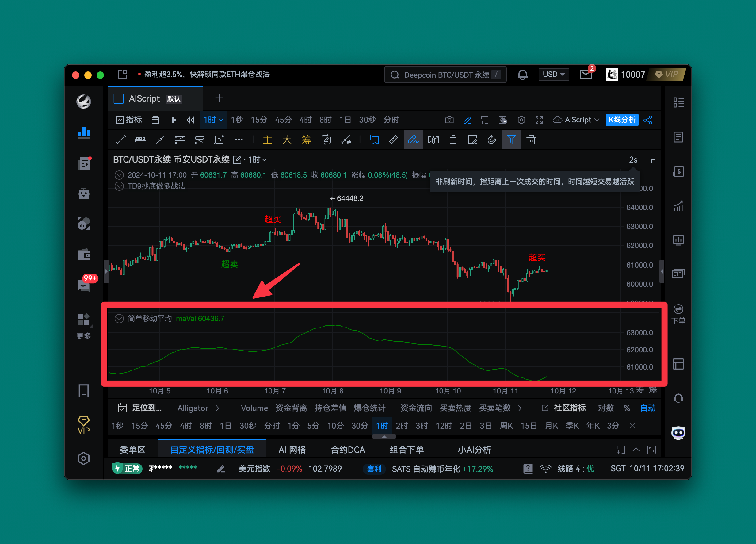Toggle the AIScript tab checkbox
Image resolution: width=756 pixels, height=544 pixels.
(119, 99)
